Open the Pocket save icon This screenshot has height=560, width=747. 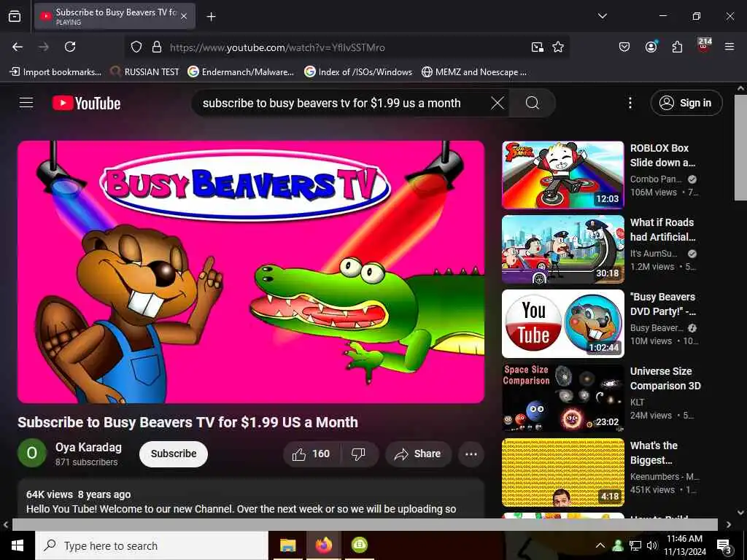click(x=624, y=47)
